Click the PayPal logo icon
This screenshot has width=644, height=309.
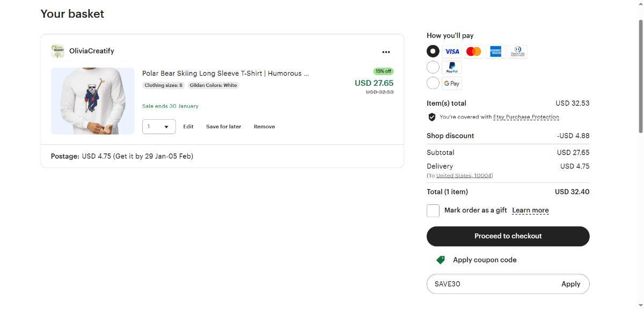pyautogui.click(x=452, y=68)
